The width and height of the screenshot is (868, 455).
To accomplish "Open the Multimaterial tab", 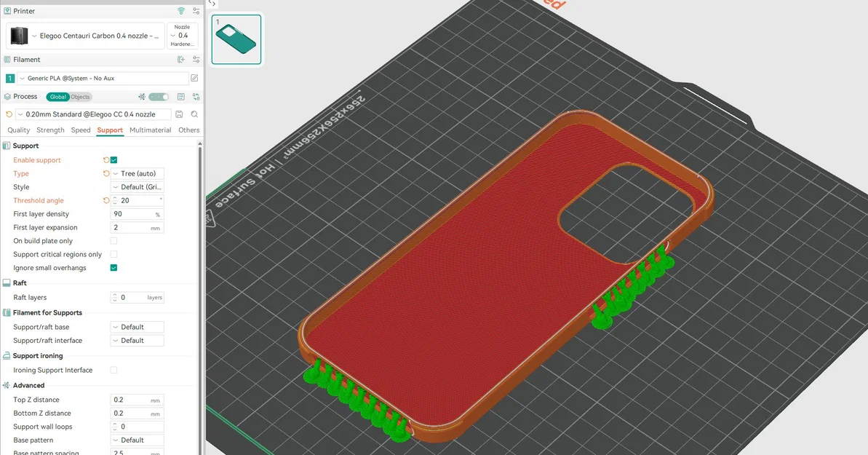I will 150,130.
